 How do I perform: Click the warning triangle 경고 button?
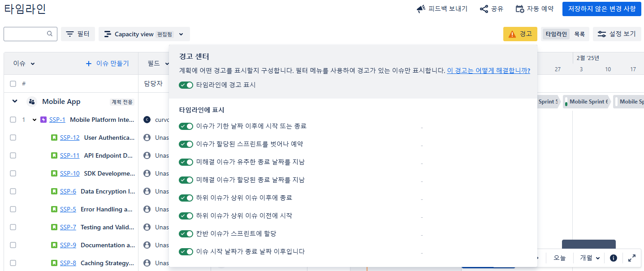520,34
